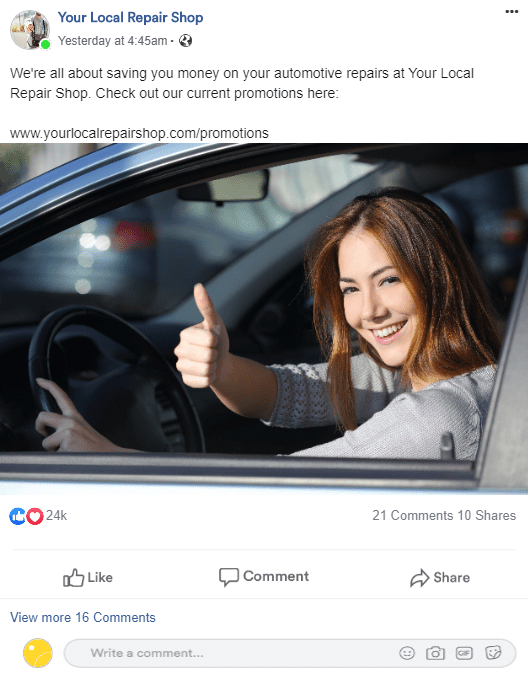Click the blue thumbs-up reaction icon
529x677 pixels.
pyautogui.click(x=17, y=516)
